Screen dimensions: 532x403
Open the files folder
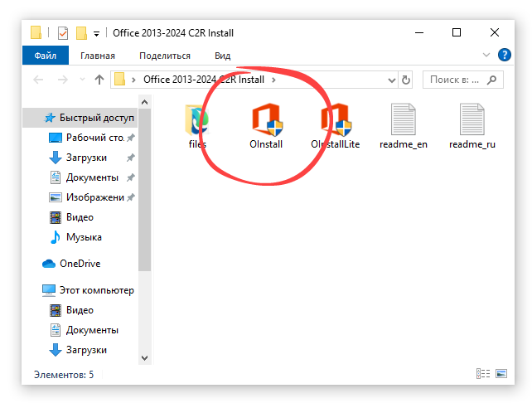pos(197,126)
